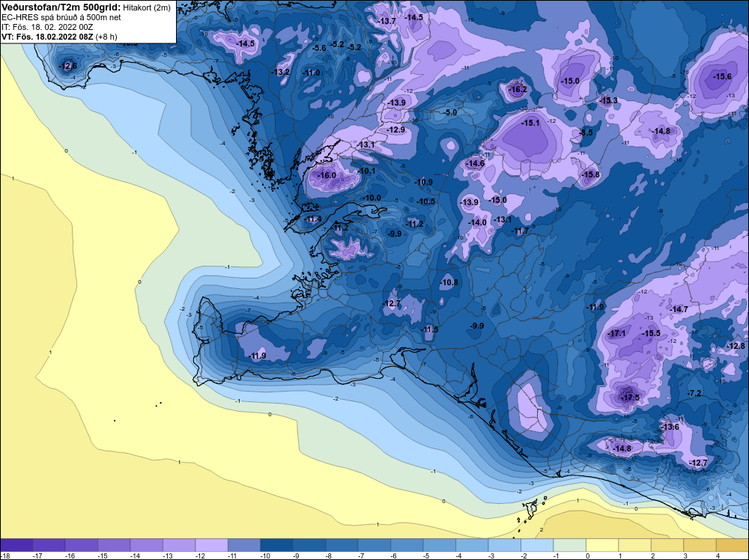Viewport: 749px width, 560px height.
Task: Click the -10.0 temperature value
Action: click(372, 198)
